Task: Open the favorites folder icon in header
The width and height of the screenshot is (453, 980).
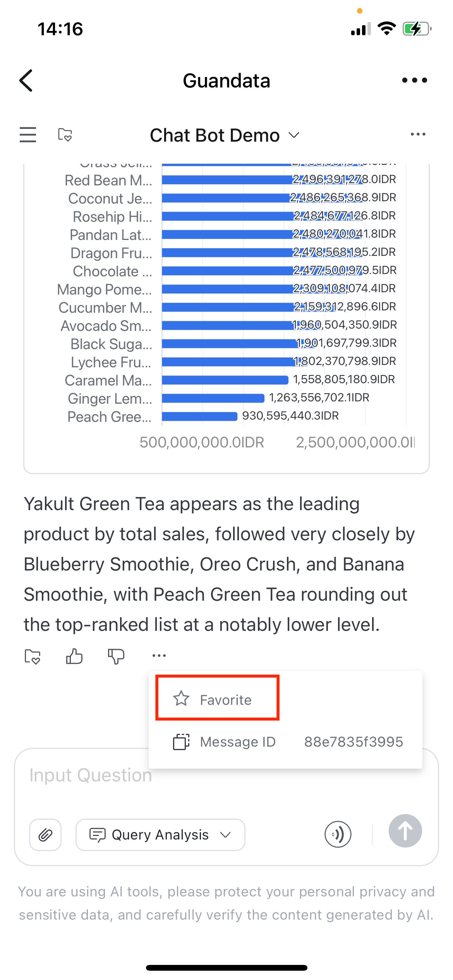Action: [65, 135]
